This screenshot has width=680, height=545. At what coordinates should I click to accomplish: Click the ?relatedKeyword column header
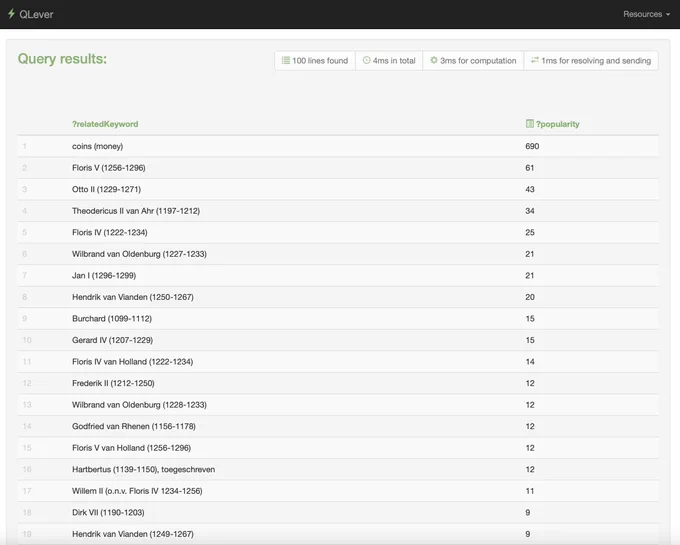[105, 124]
